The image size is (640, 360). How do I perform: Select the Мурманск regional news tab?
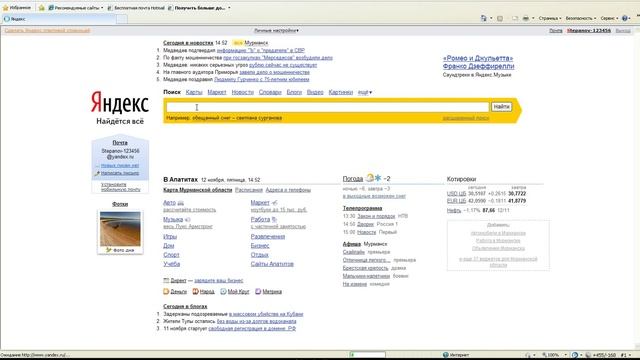pyautogui.click(x=256, y=43)
